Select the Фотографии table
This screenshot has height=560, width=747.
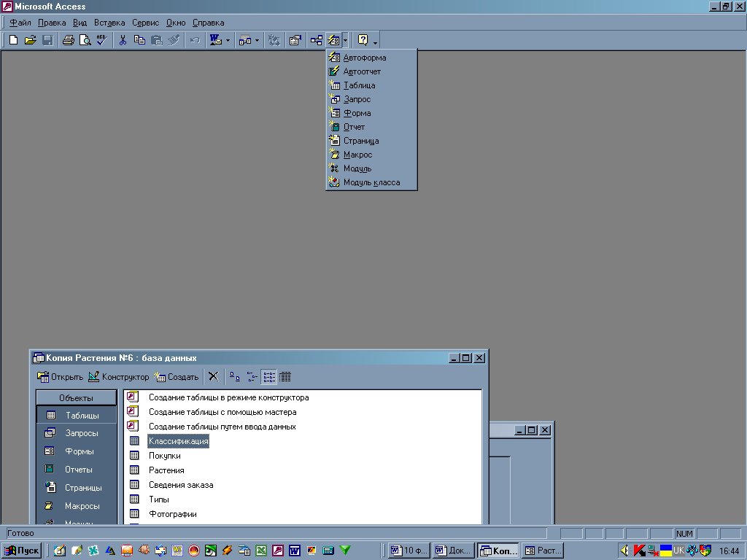(x=172, y=514)
